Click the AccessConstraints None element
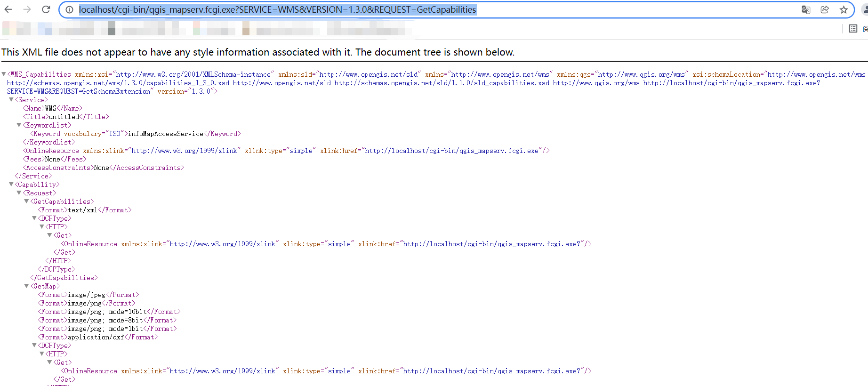The width and height of the screenshot is (868, 386). (x=104, y=168)
